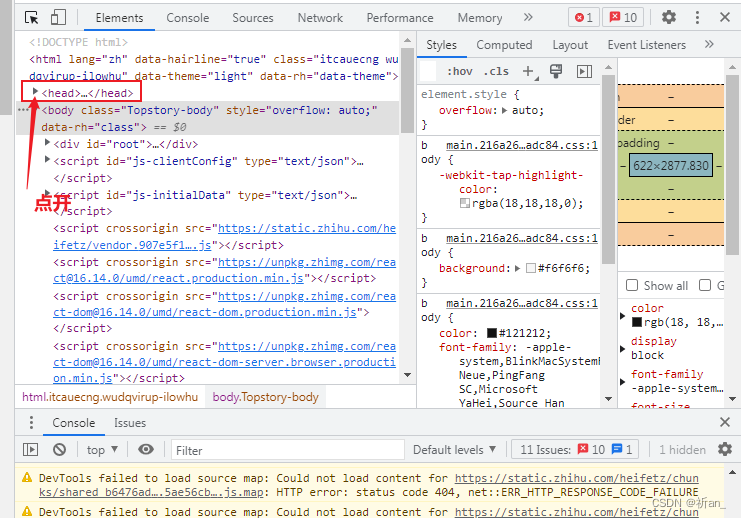
Task: Expand the computed color property
Action: click(x=622, y=316)
